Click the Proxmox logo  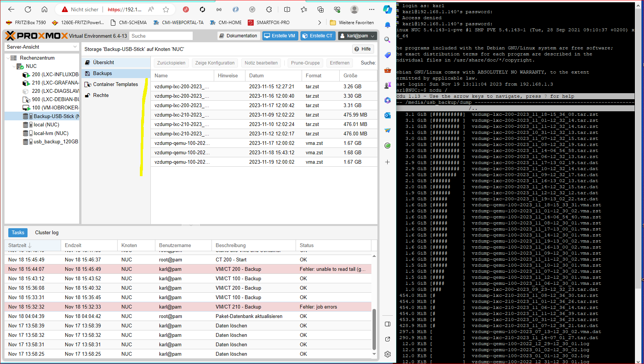[x=37, y=36]
